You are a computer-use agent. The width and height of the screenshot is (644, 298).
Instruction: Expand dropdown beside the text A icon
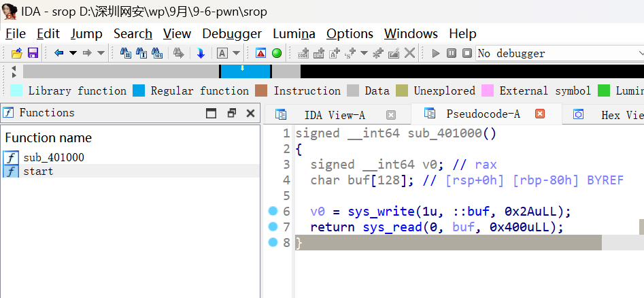236,53
